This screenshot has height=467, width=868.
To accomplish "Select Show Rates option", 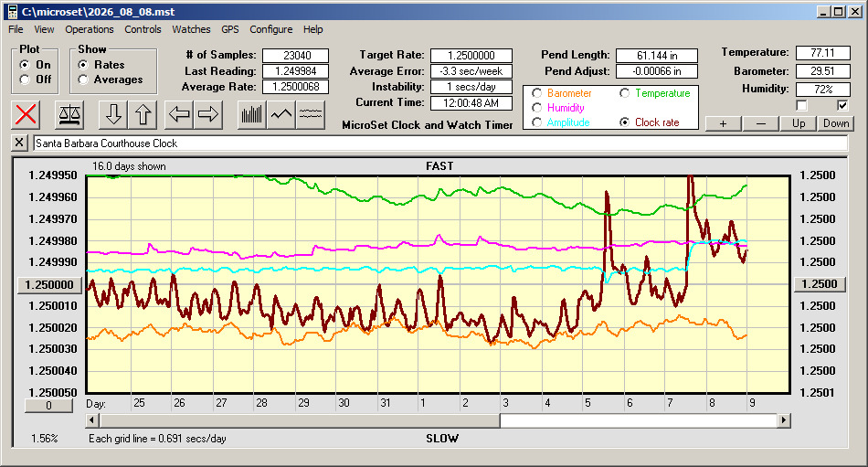I will [83, 65].
